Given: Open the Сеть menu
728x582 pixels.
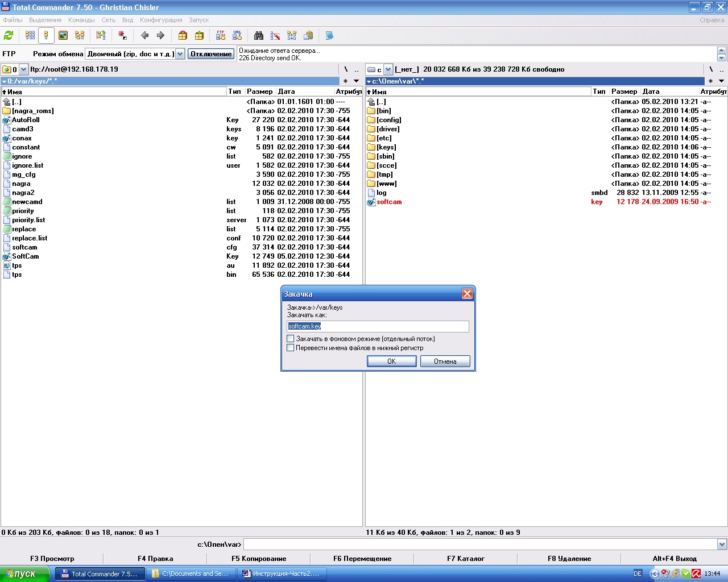Looking at the screenshot, I should (x=109, y=20).
